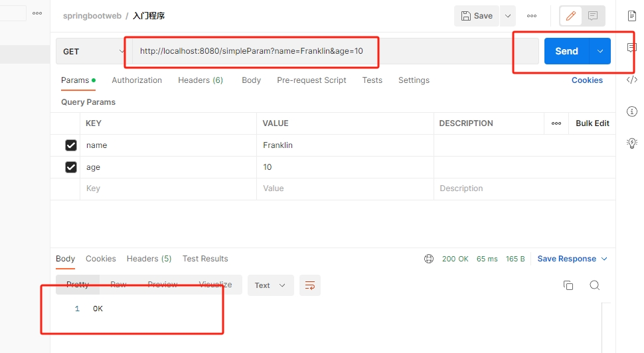This screenshot has height=353, width=644.
Task: Open the HTTP method GET dropdown
Action: coord(93,51)
